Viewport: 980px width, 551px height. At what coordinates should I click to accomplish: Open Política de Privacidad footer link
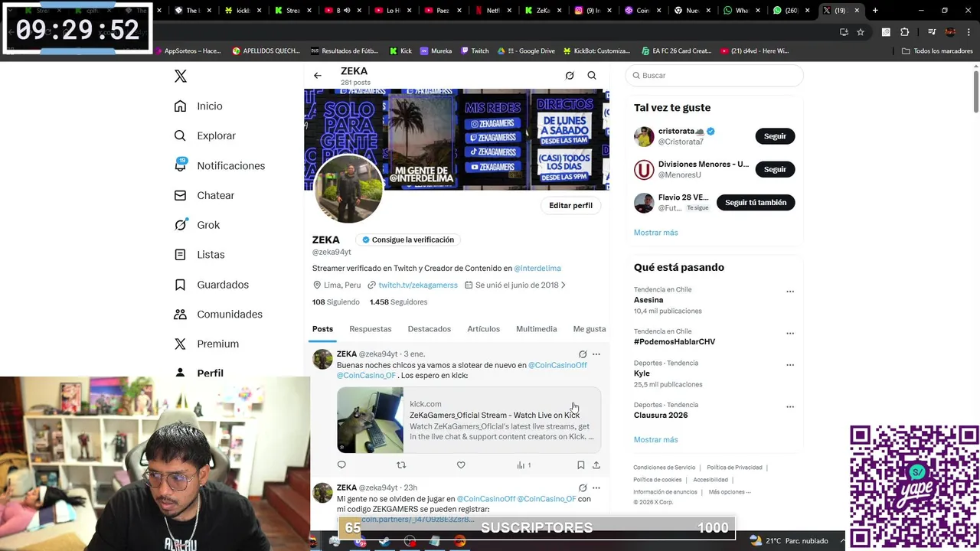[x=734, y=468]
